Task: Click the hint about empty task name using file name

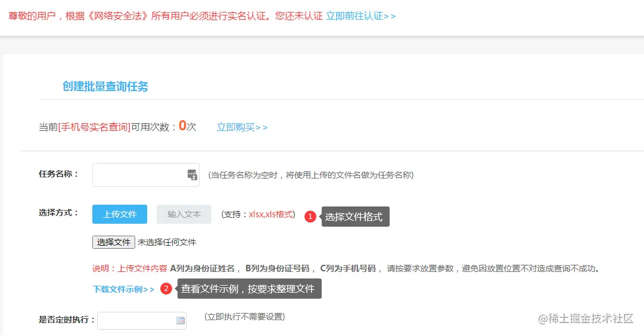Action: (311, 175)
